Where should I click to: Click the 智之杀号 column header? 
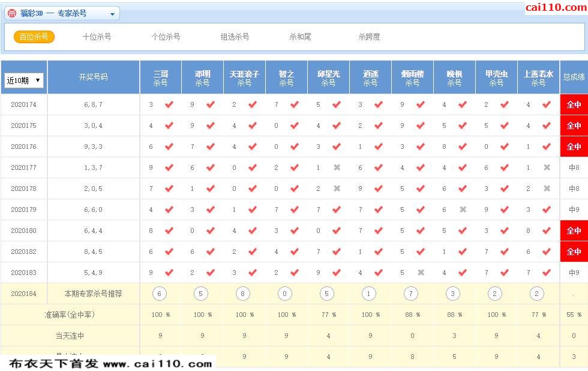(x=287, y=77)
